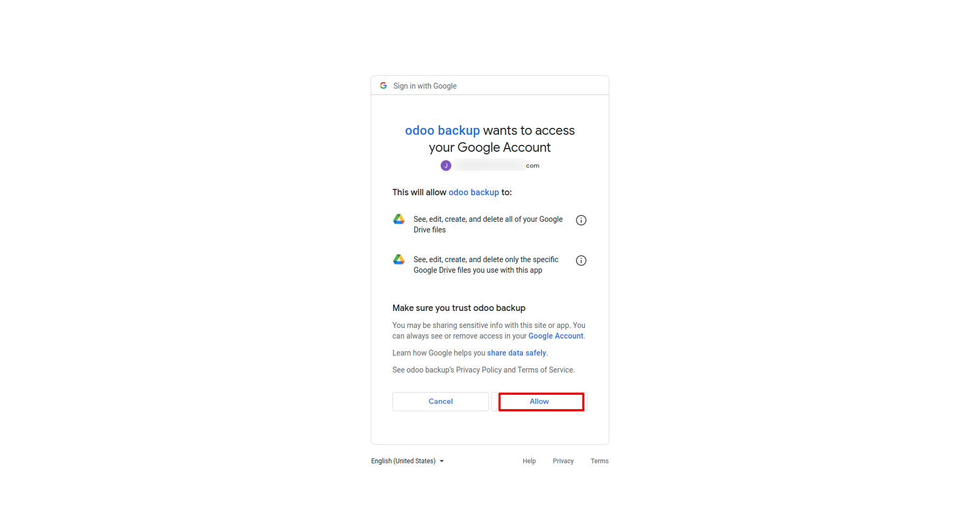Click 'Sign in with Google' header text
The height and width of the screenshot is (520, 980).
[425, 86]
